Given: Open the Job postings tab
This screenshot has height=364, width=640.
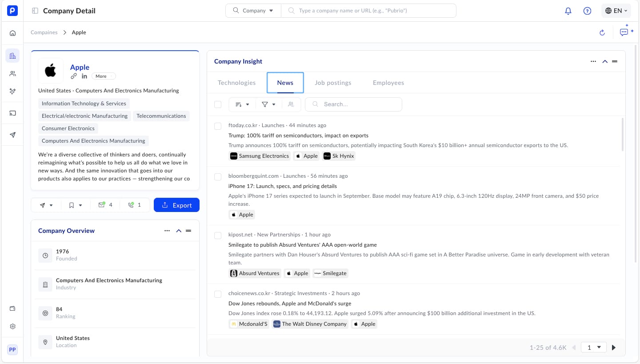Looking at the screenshot, I should click(x=333, y=83).
